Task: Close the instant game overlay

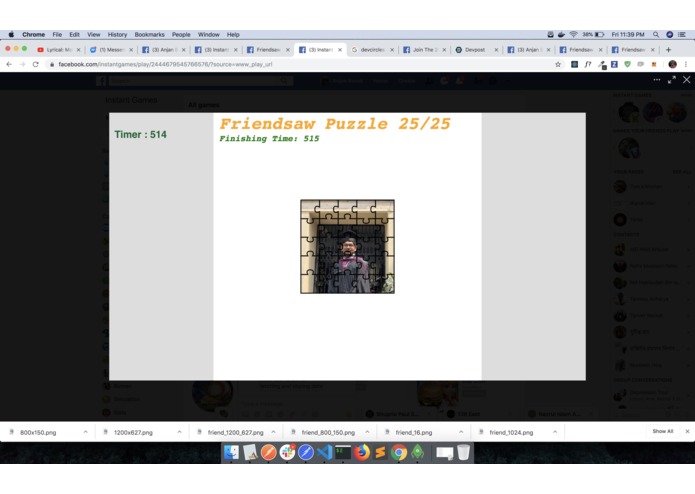Action: 687,80
